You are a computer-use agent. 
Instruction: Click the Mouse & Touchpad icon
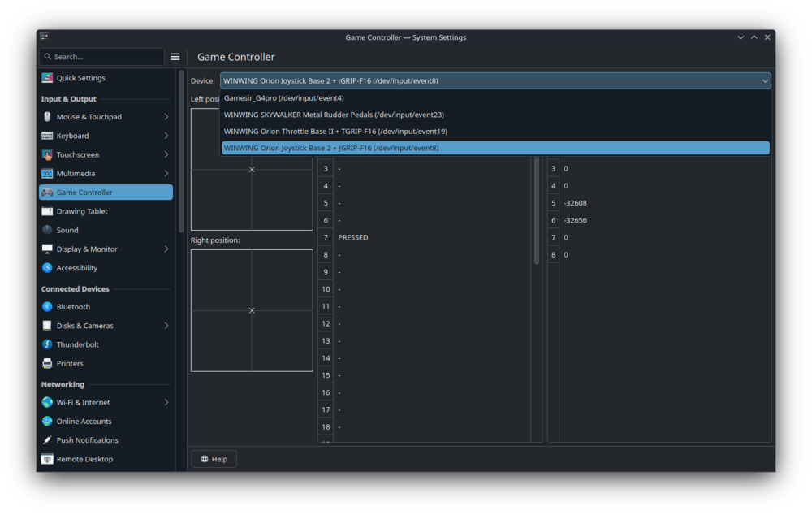pos(47,117)
